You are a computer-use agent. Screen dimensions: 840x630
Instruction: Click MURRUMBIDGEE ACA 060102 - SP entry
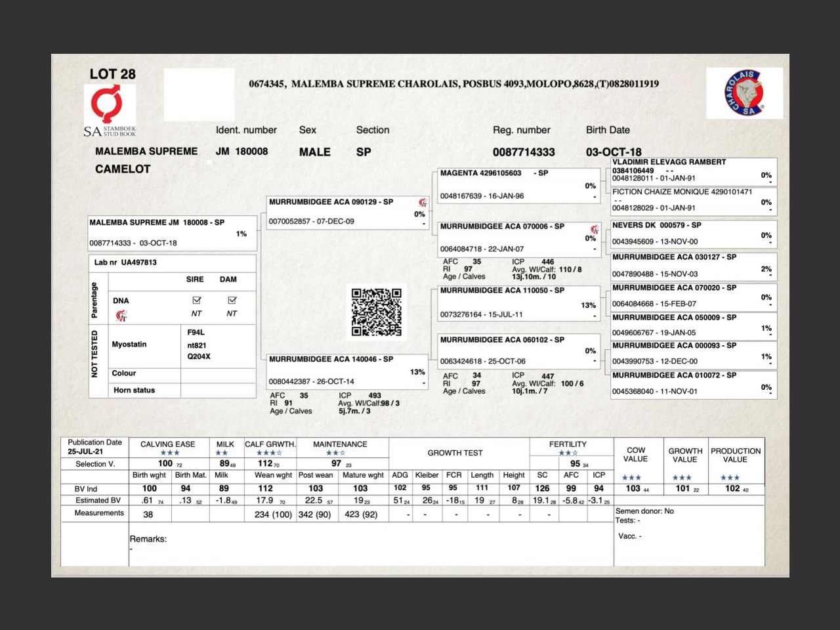click(518, 351)
